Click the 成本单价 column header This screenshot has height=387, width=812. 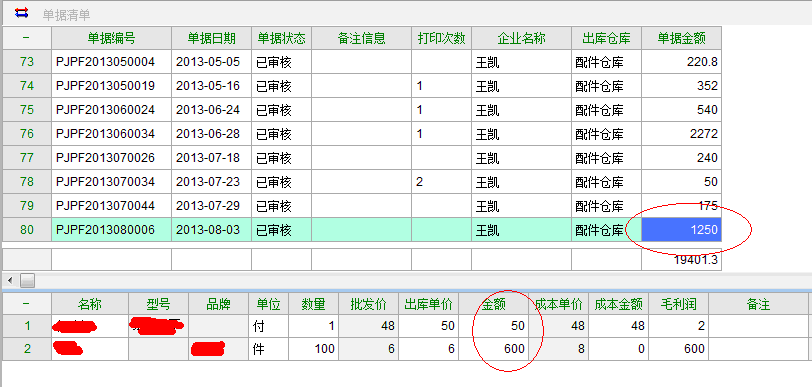(559, 304)
